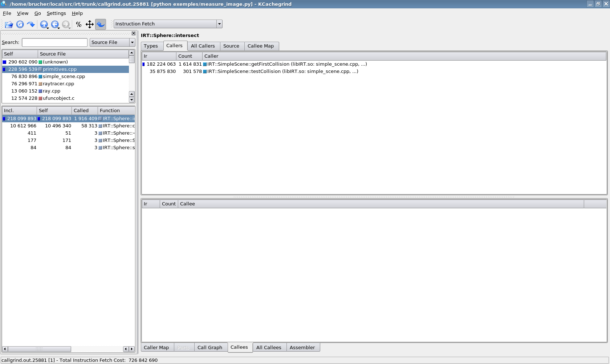Click the Reload profile icon
This screenshot has width=610, height=364.
(20, 24)
